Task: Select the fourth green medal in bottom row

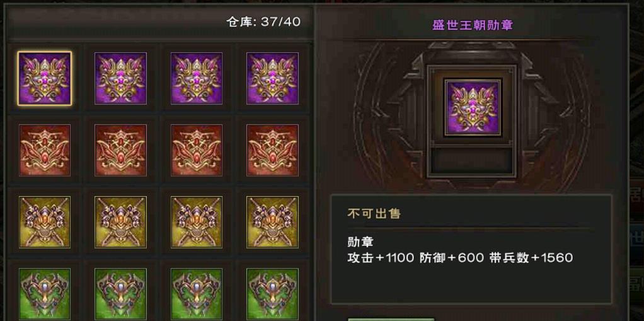Action: tap(272, 295)
